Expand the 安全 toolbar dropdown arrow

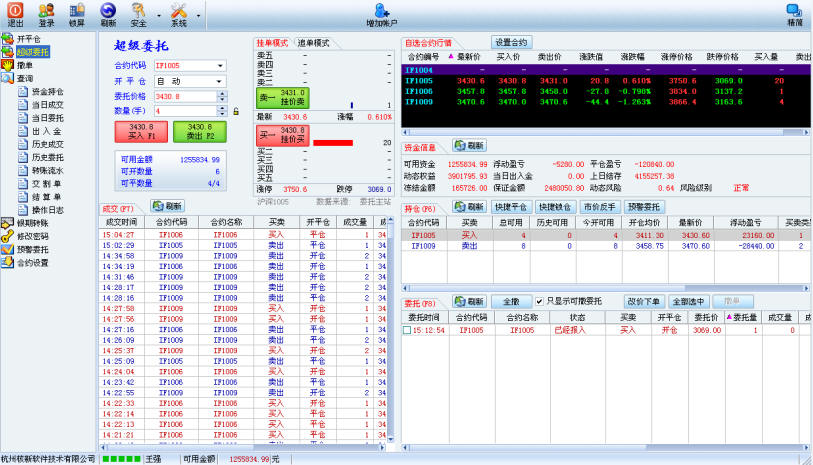point(158,16)
